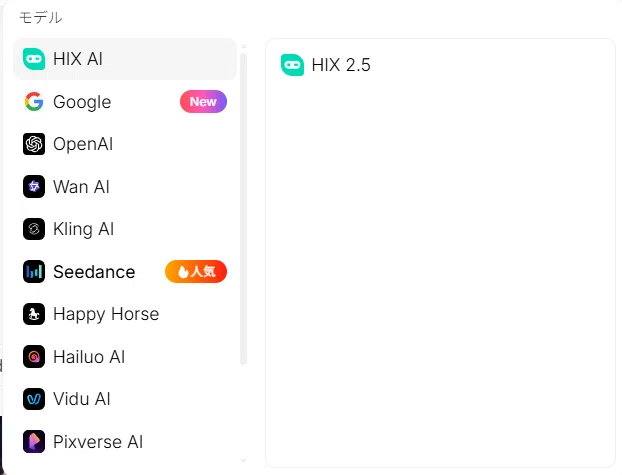Click the pink New badge beside Google

pyautogui.click(x=203, y=102)
